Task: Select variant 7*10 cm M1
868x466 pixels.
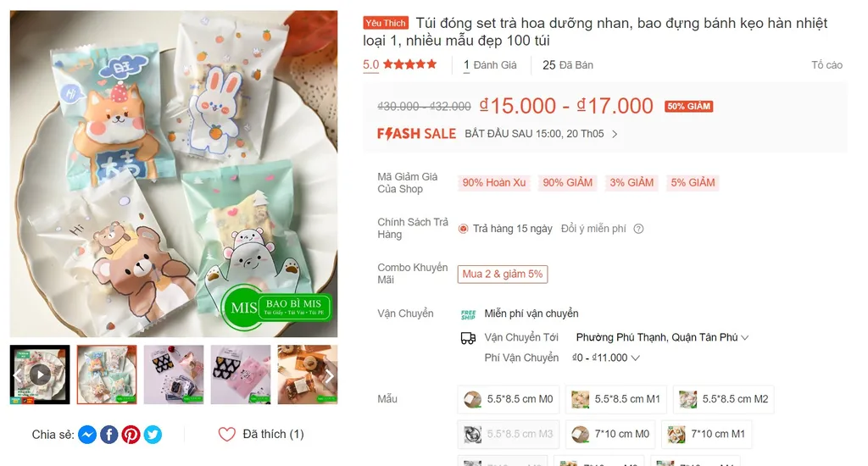Action: [x=706, y=435]
